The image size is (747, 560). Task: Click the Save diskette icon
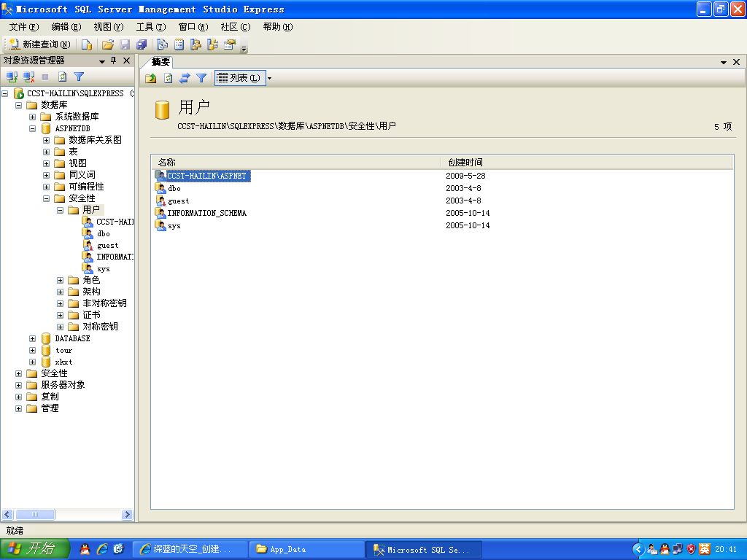125,44
